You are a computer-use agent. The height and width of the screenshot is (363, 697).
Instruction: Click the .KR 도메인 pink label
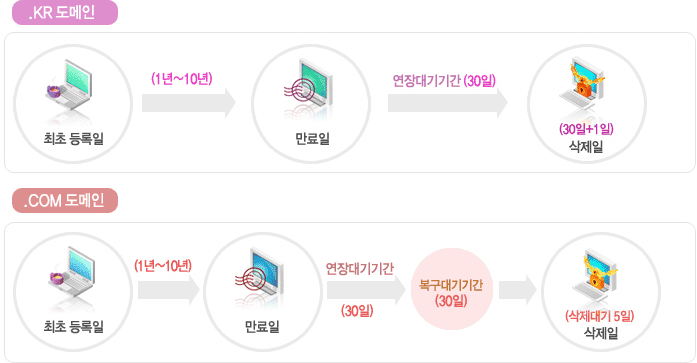(x=65, y=12)
